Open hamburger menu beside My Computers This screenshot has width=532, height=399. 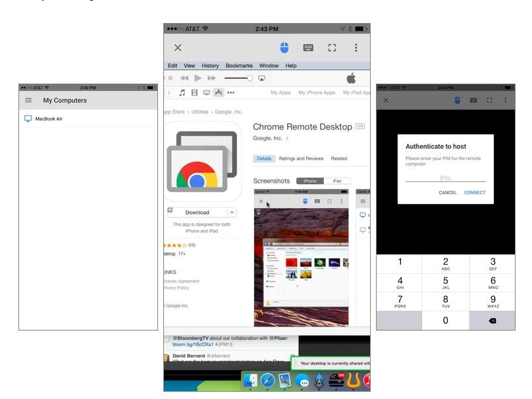(x=28, y=101)
